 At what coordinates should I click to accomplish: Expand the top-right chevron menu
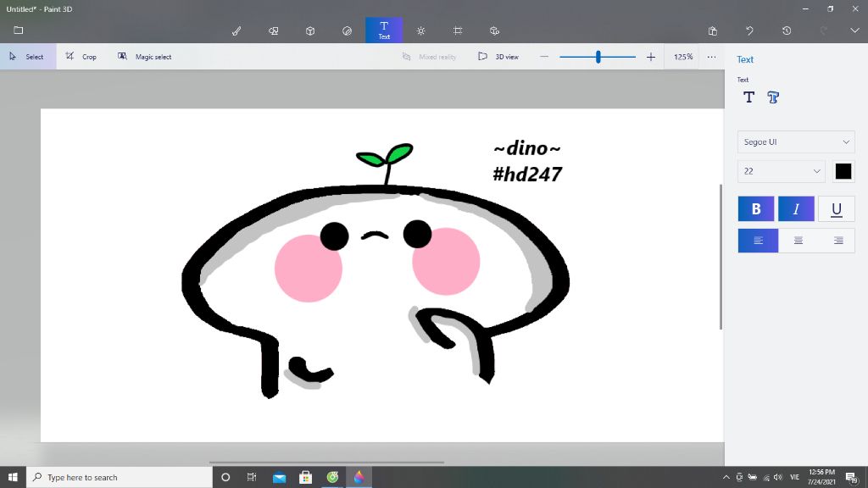854,30
